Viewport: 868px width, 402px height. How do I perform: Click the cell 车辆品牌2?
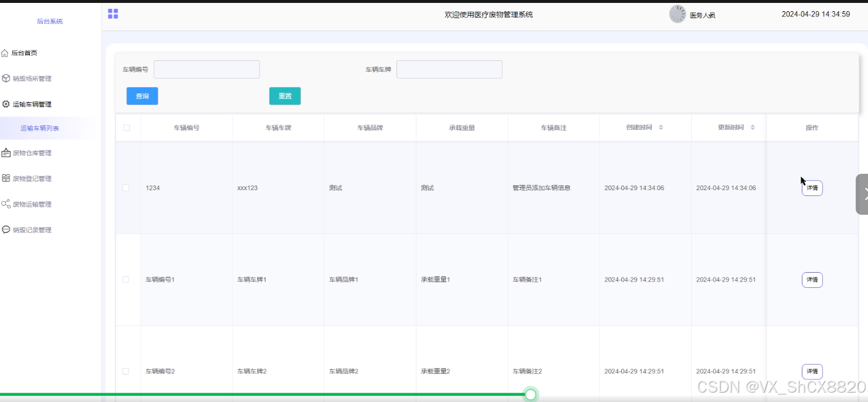(344, 372)
